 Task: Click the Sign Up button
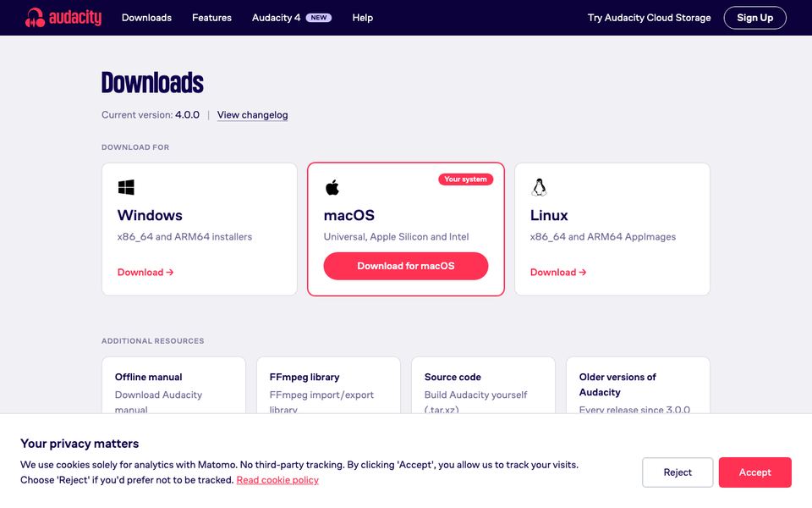pos(754,18)
